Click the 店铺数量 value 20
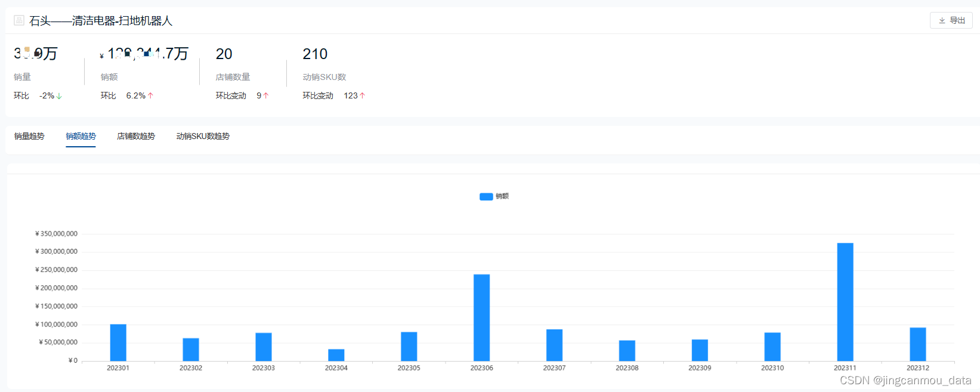 tap(224, 54)
